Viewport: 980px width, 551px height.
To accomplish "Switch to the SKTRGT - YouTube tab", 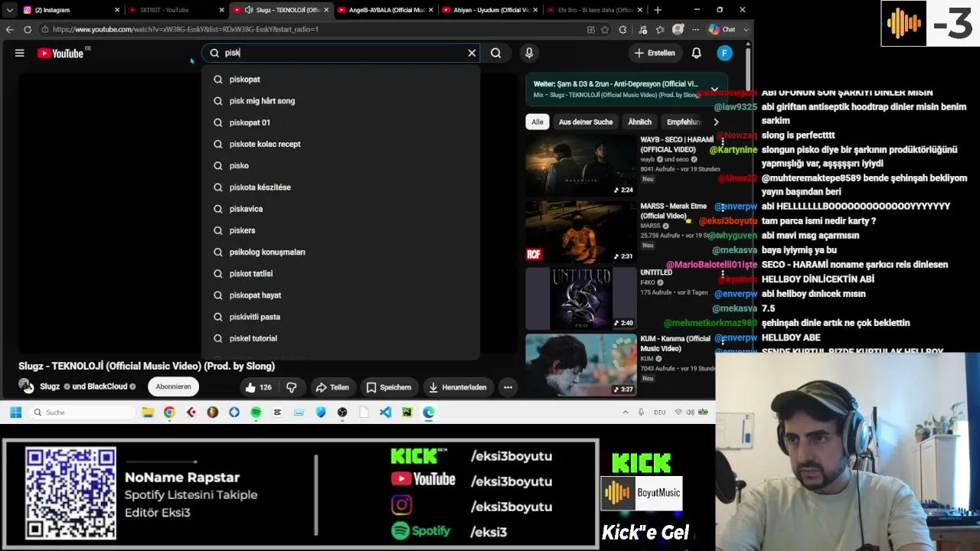I will click(x=175, y=10).
